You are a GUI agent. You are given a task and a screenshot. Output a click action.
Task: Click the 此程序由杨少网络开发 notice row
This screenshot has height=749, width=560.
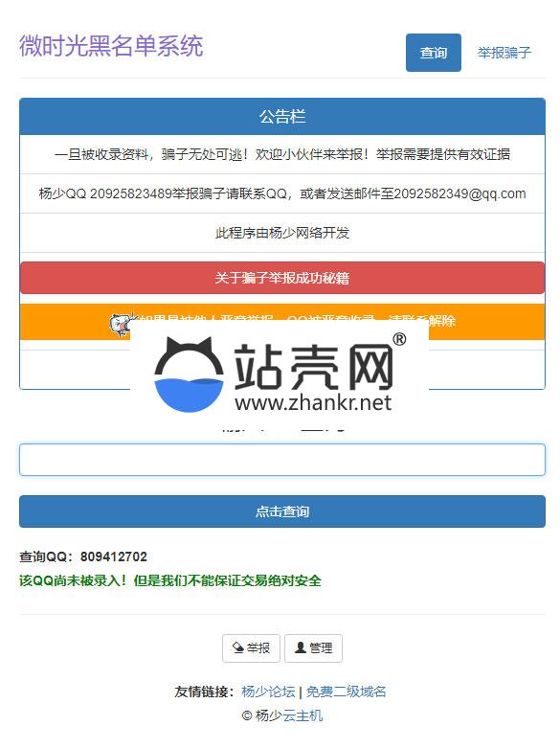point(282,233)
